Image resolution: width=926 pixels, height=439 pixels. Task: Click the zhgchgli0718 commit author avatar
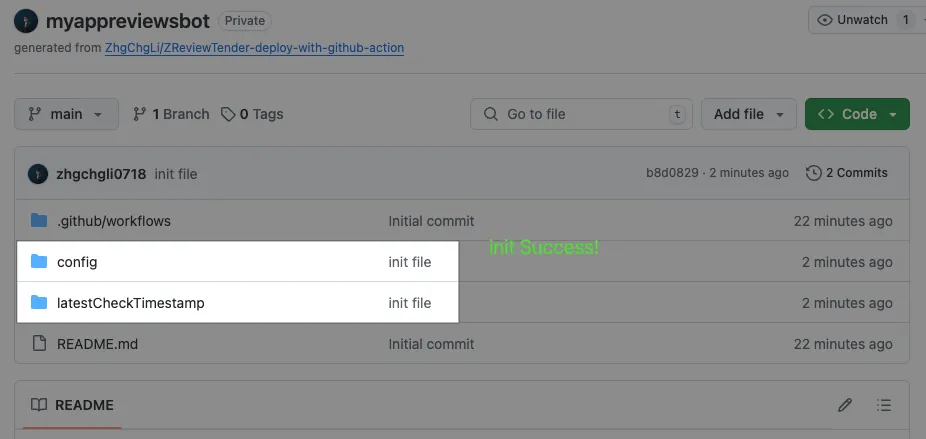click(38, 174)
